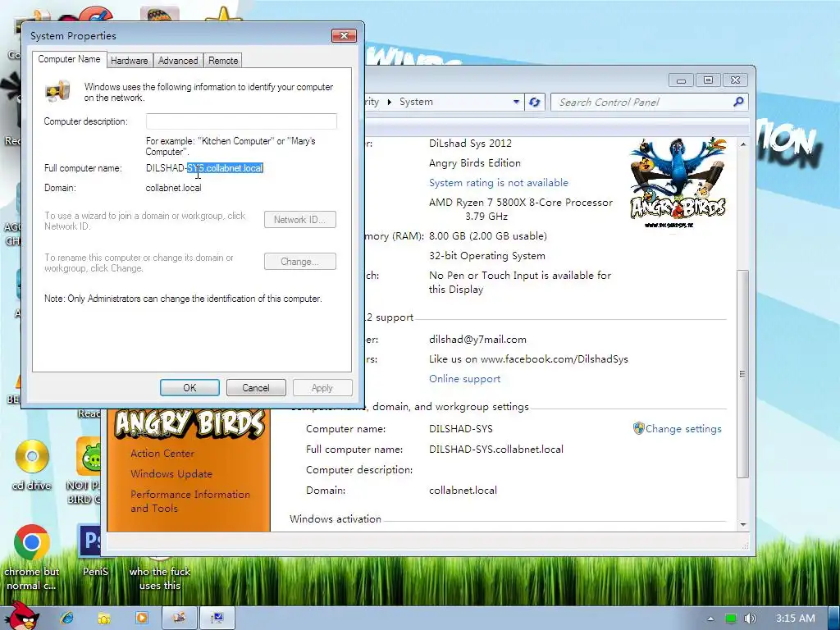Launch Internet Explorer from taskbar
The width and height of the screenshot is (840, 630).
click(67, 618)
